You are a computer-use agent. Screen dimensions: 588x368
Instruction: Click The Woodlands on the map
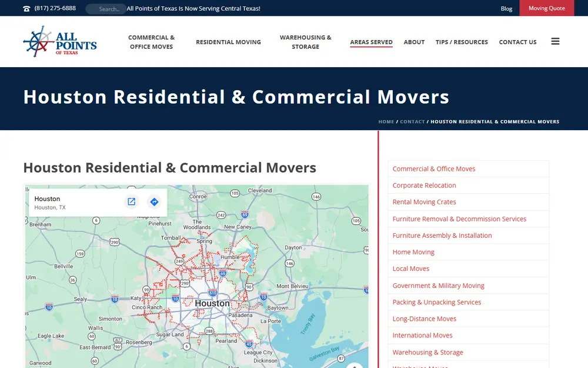(x=197, y=224)
